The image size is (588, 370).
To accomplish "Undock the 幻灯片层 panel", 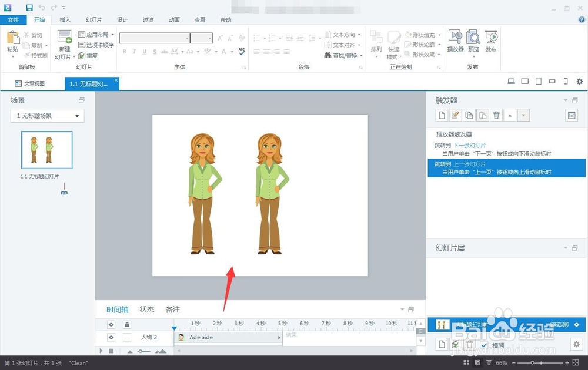I will (574, 248).
